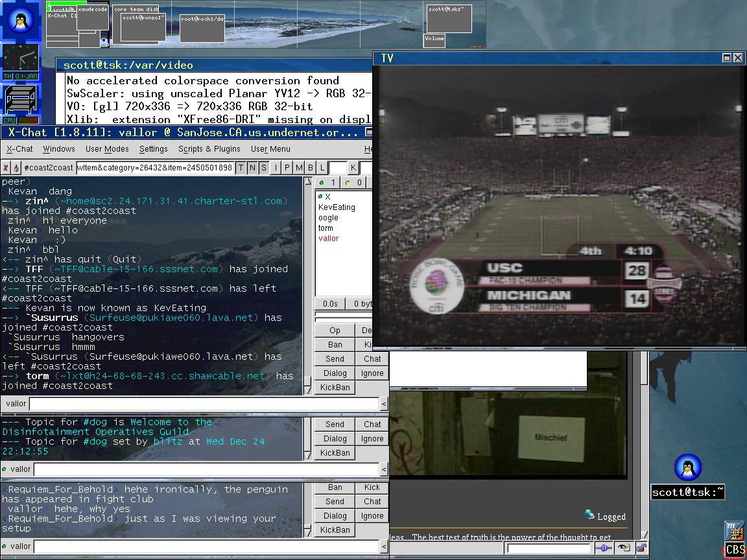Click KickBan in the #coast2coast button panel
Viewport: 747px width, 560px height.
click(335, 388)
